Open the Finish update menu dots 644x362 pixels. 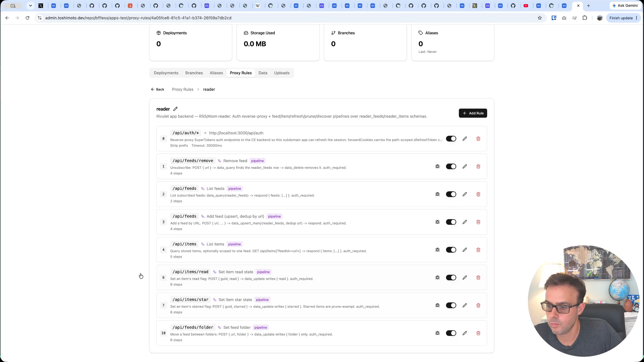pos(636,18)
